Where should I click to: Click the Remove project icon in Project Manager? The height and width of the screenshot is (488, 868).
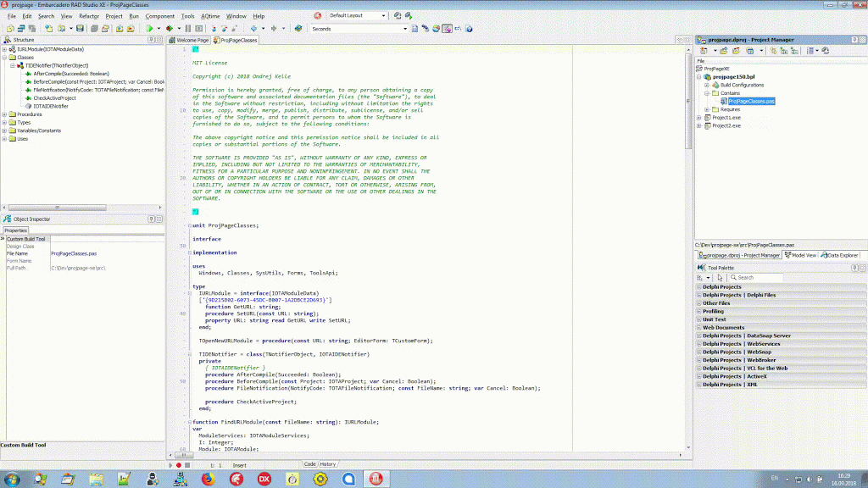736,50
